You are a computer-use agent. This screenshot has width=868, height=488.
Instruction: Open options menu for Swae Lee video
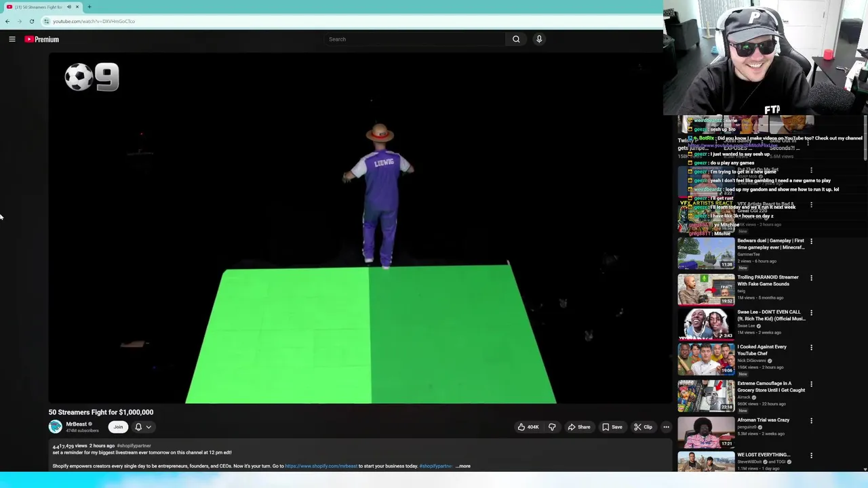coord(811,313)
